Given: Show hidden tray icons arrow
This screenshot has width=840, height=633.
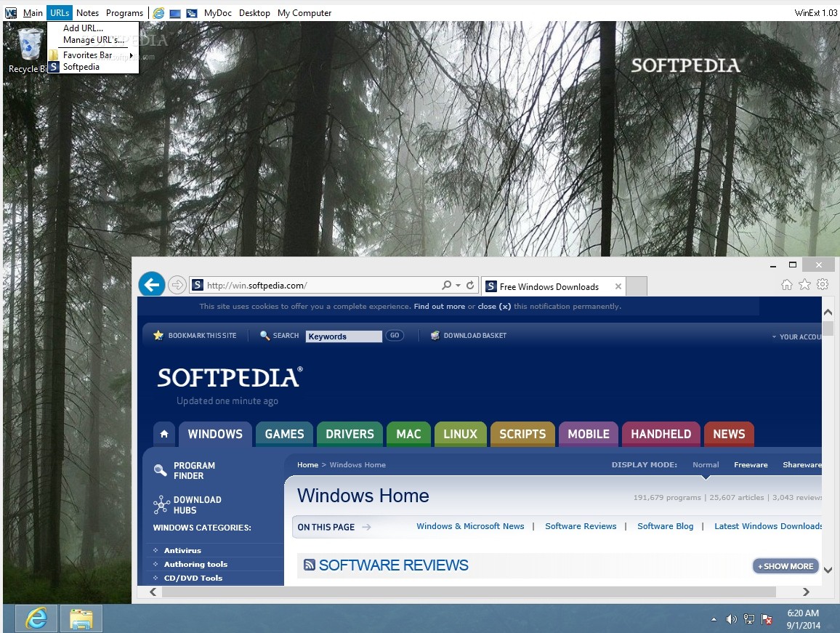Looking at the screenshot, I should click(714, 620).
